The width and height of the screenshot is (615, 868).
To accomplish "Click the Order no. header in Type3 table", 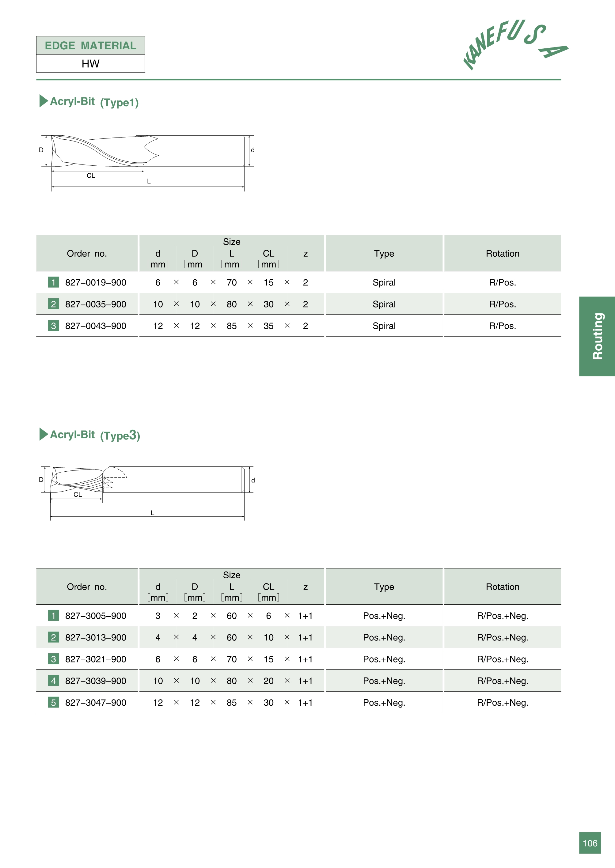I will point(87,587).
